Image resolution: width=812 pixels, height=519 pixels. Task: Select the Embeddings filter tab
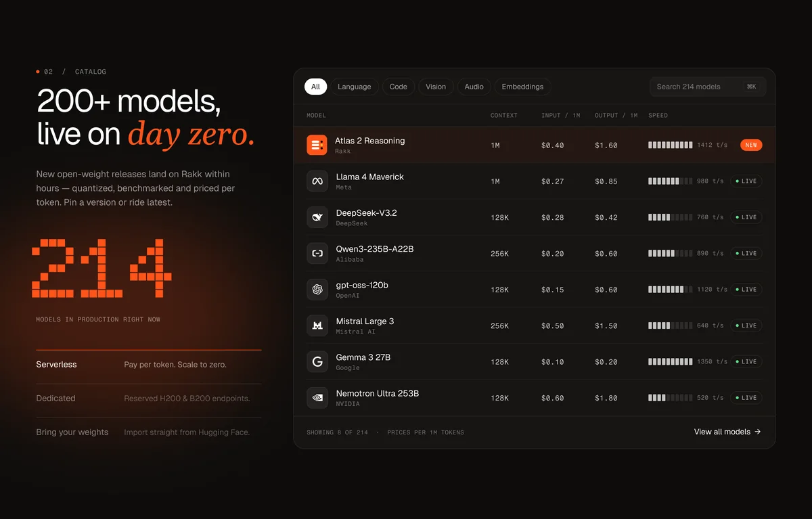click(x=522, y=87)
